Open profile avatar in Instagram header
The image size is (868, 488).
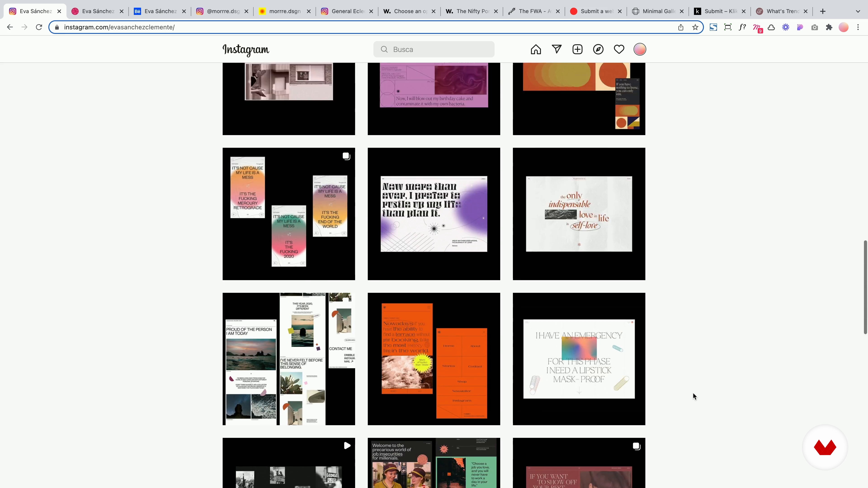(640, 49)
